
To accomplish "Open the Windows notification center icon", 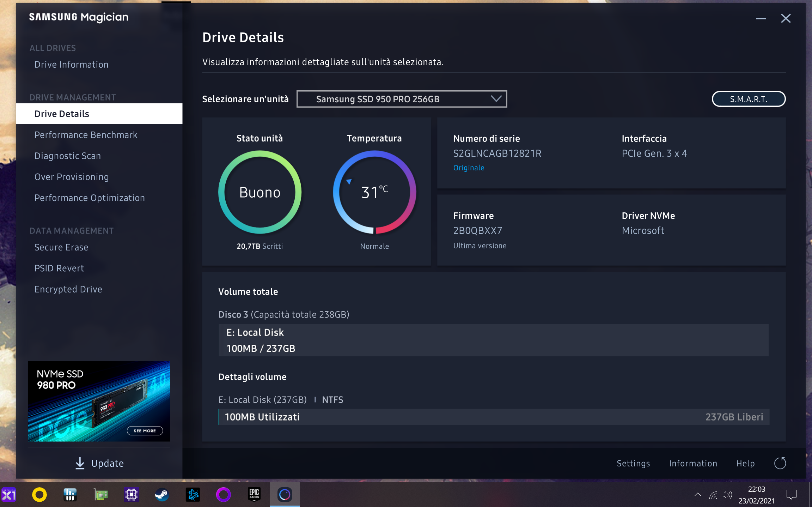I will (x=792, y=495).
